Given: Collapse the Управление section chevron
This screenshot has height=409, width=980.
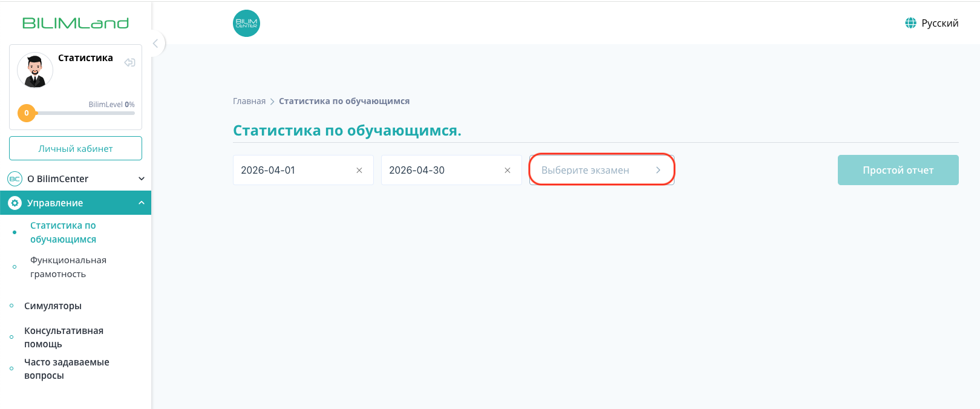Looking at the screenshot, I should pyautogui.click(x=142, y=203).
